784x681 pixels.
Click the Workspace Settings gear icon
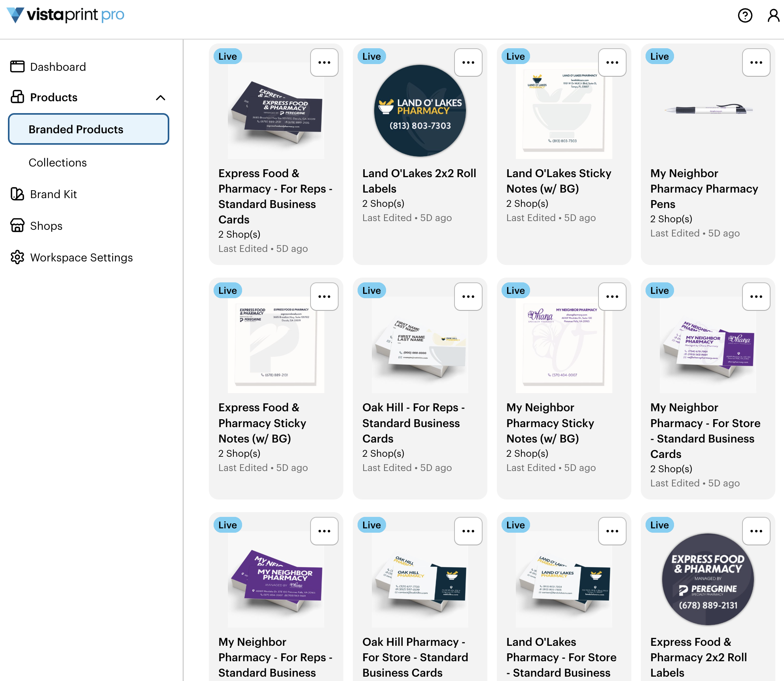tap(17, 257)
